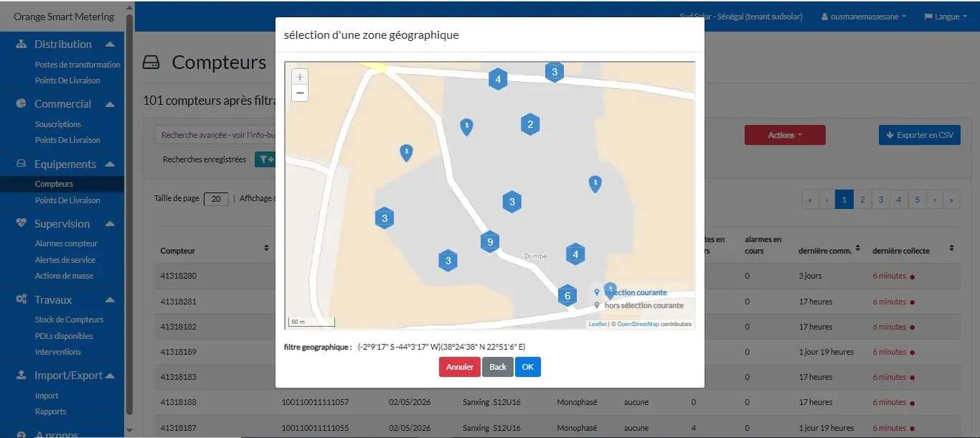
Task: Zoom in on the map
Action: pos(300,77)
